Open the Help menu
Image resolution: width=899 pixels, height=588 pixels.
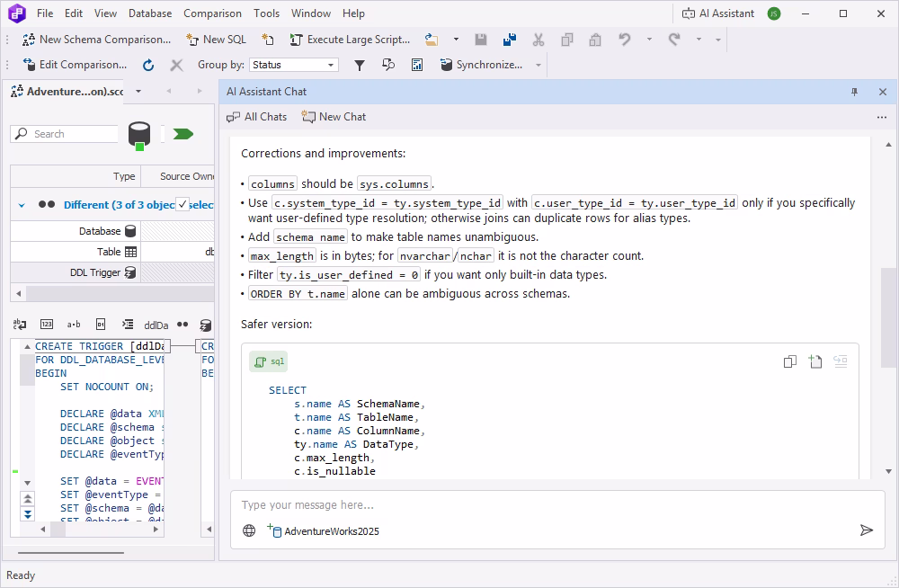pyautogui.click(x=353, y=13)
